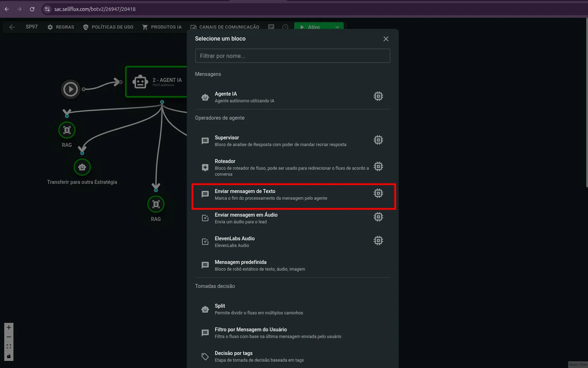Open the REGRAS tab
This screenshot has height=368, width=588.
click(x=61, y=27)
